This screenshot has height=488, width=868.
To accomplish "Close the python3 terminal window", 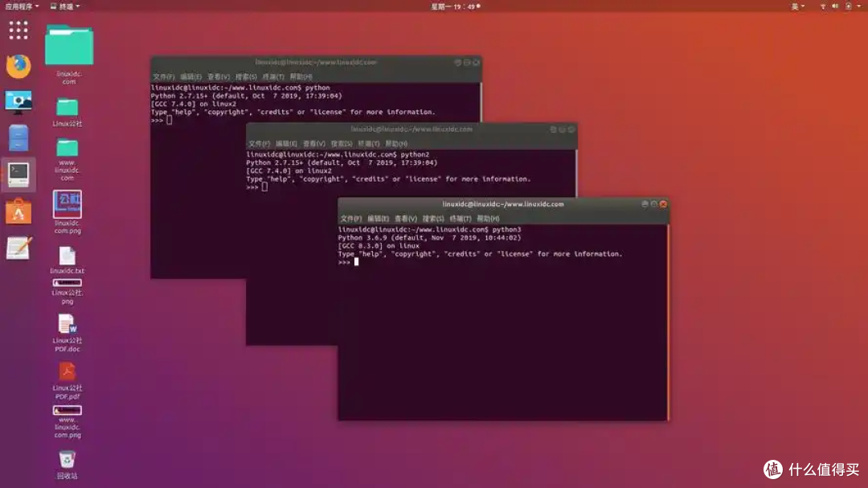I will tap(663, 204).
